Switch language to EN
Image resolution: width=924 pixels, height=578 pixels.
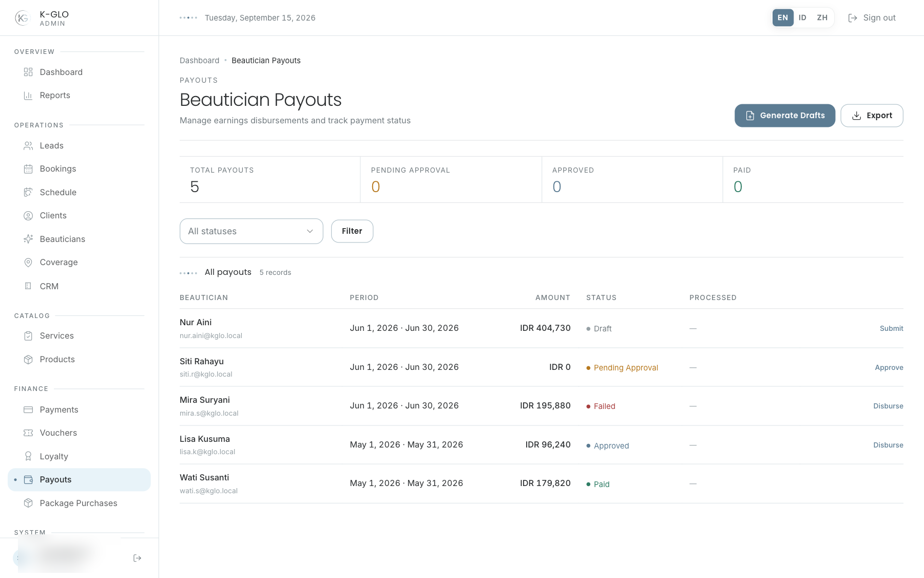pos(783,17)
